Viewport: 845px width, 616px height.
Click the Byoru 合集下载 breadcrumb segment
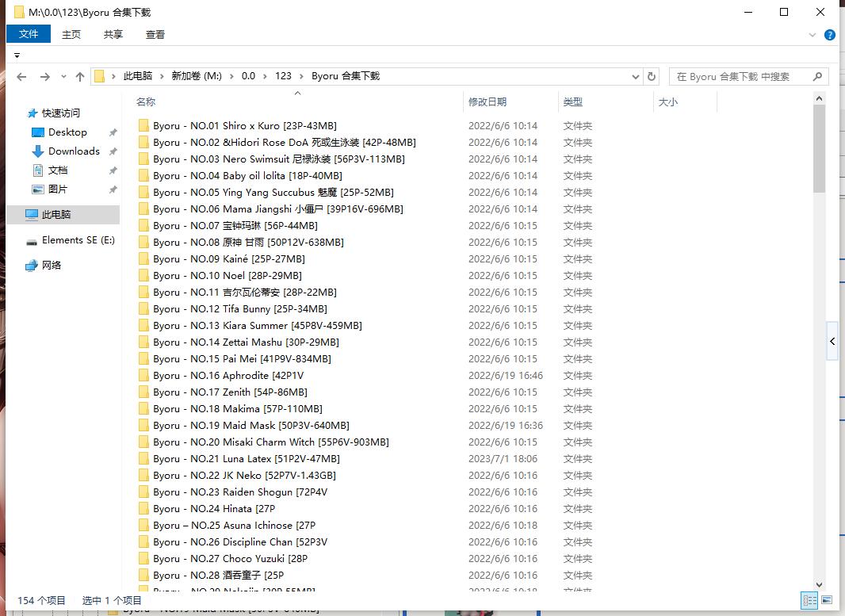(346, 76)
